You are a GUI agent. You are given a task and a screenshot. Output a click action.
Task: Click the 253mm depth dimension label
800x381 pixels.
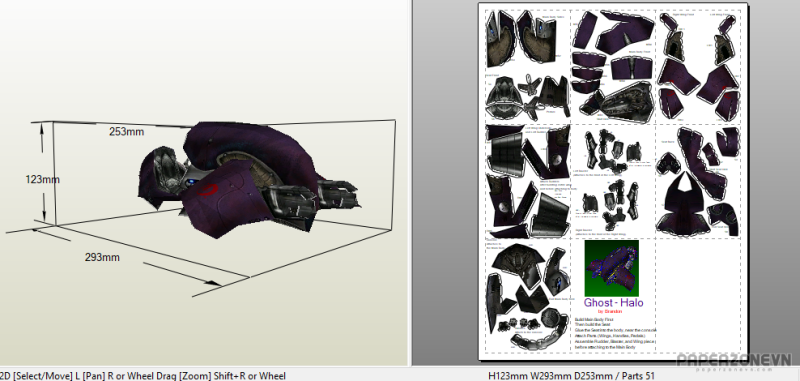click(x=127, y=132)
